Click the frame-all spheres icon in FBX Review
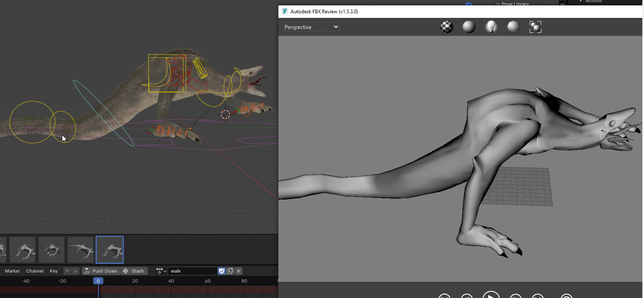Image resolution: width=644 pixels, height=298 pixels. (536, 27)
